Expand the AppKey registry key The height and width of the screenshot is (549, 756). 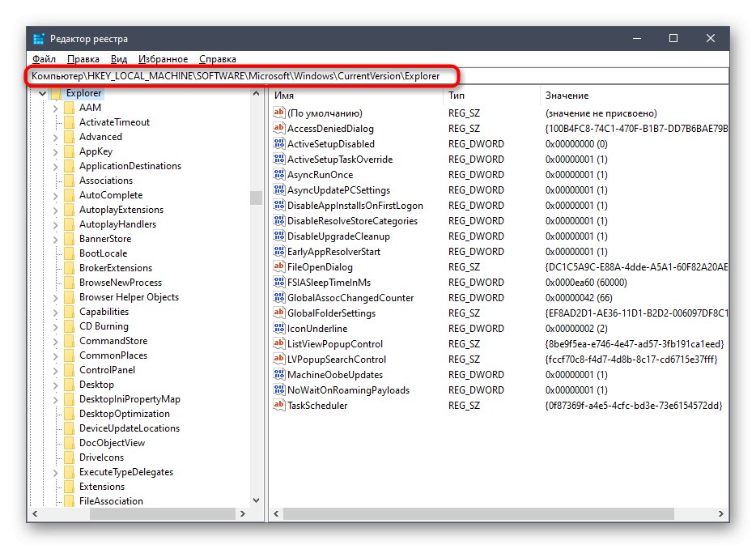click(56, 152)
